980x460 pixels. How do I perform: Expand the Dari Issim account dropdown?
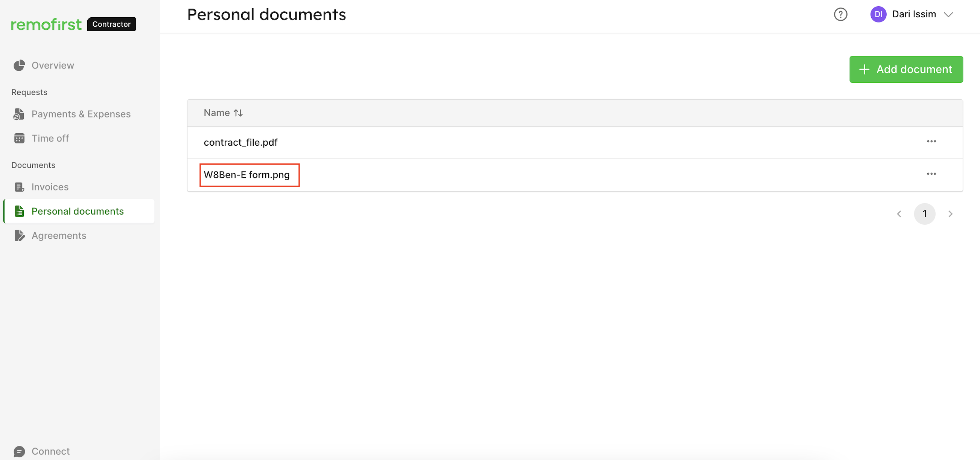coord(948,14)
